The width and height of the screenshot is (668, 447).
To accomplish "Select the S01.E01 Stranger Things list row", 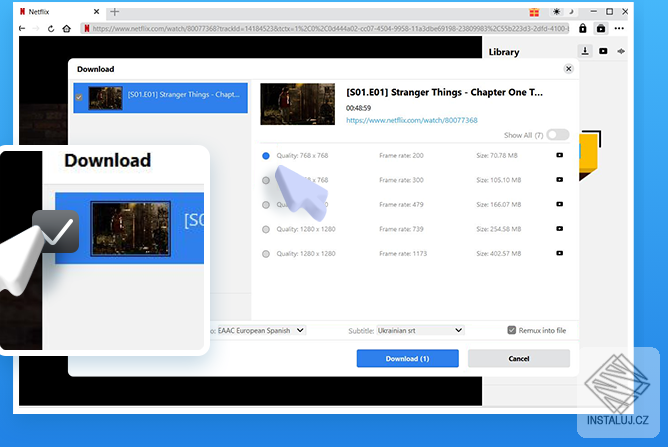I will (x=161, y=98).
